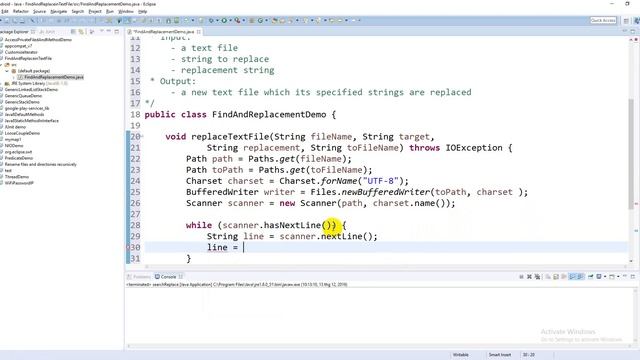The height and width of the screenshot is (360, 640).
Task: Select GenericStackDemo project
Action: click(x=22, y=102)
